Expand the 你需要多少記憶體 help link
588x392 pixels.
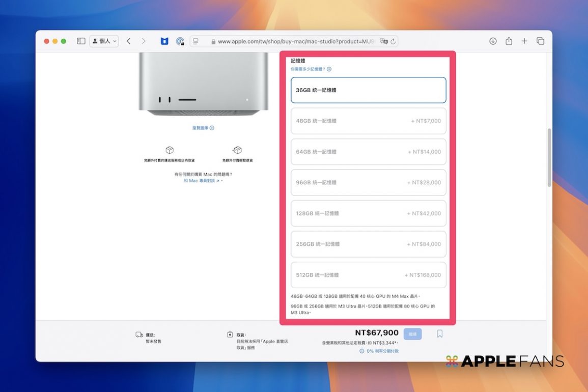pyautogui.click(x=311, y=69)
